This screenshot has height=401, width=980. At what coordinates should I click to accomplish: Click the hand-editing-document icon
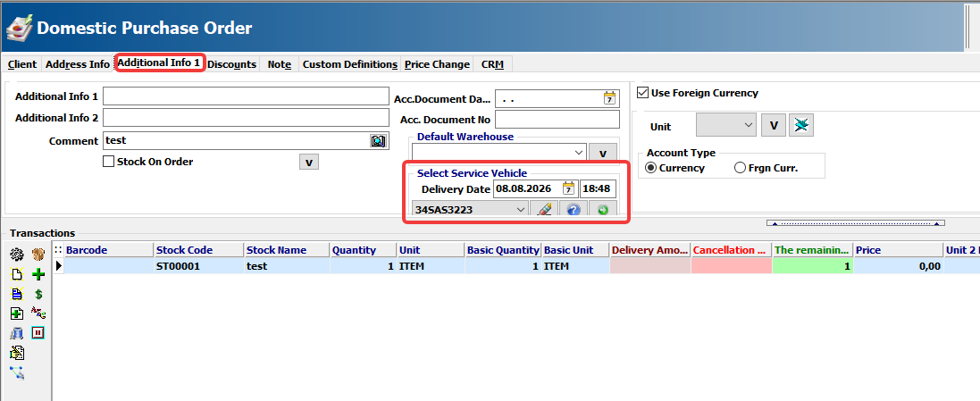(17, 354)
